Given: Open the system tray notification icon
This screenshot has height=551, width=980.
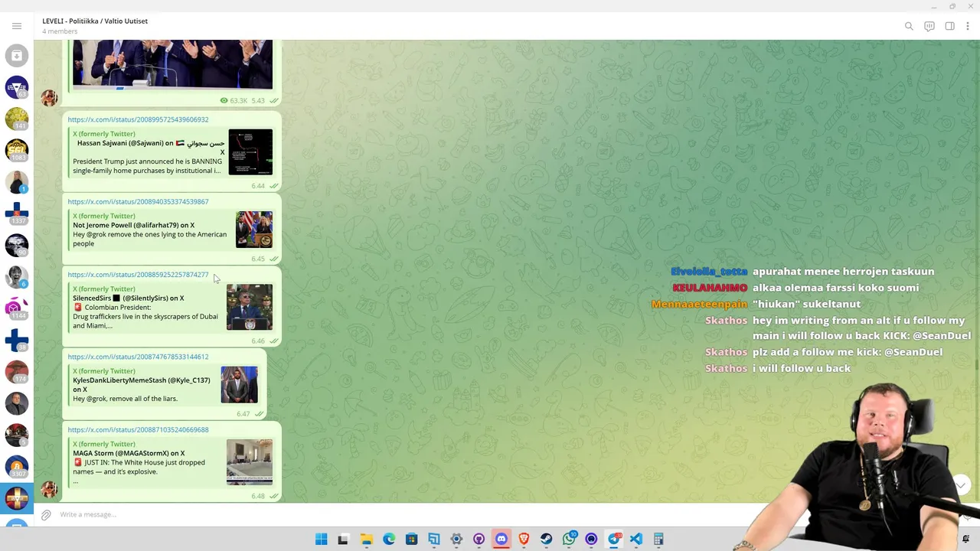Looking at the screenshot, I should (965, 539).
